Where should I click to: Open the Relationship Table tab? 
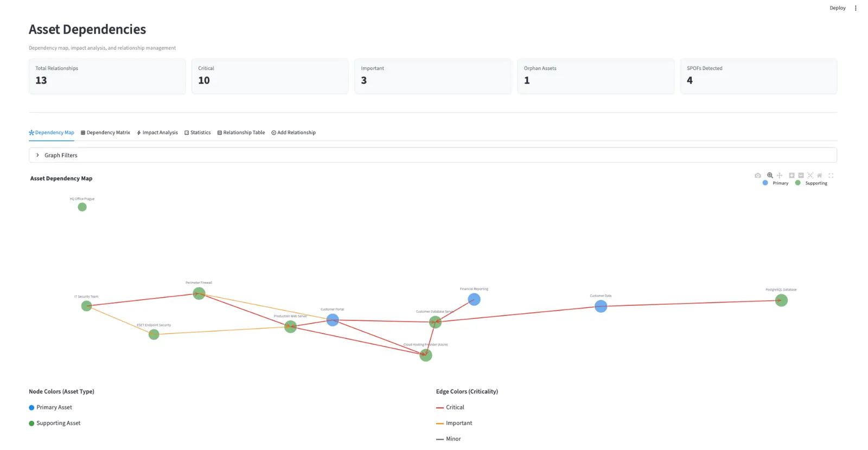241,132
